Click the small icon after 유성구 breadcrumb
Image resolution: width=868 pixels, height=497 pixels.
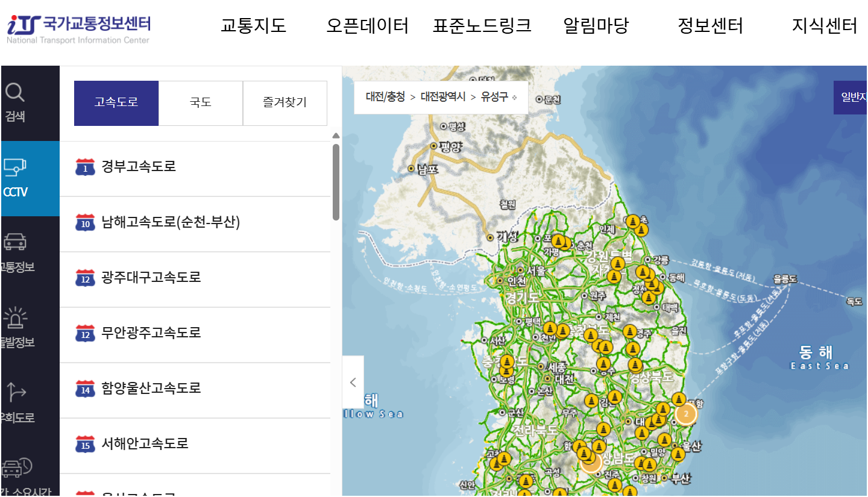tap(514, 97)
